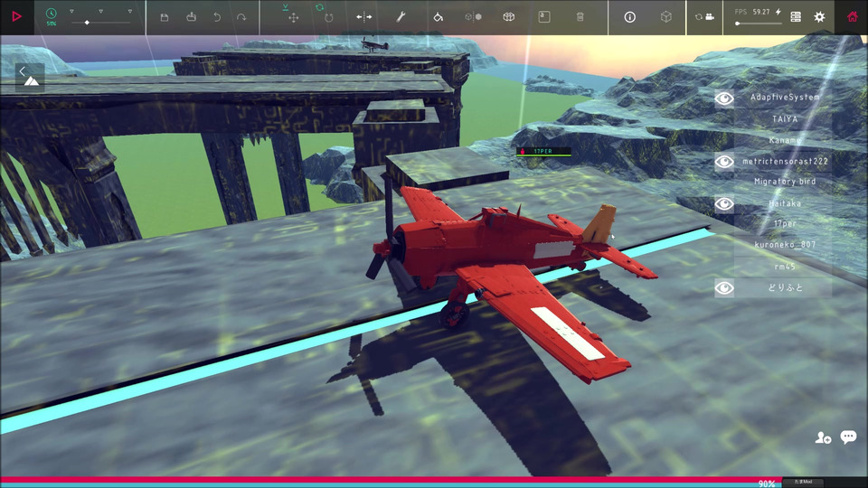Image resolution: width=868 pixels, height=488 pixels.
Task: Click the last time scale preset marker
Action: 130,11
